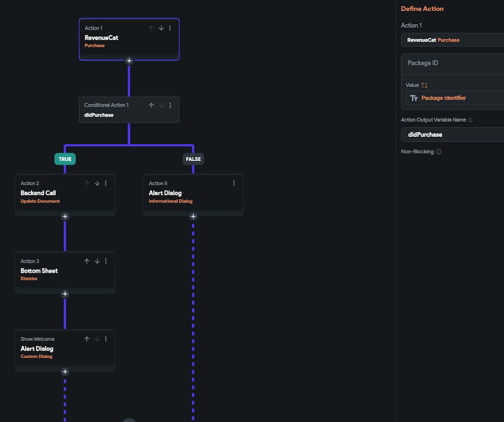This screenshot has height=422, width=504.
Task: Select Action 5 Alert Dialog node
Action: pyautogui.click(x=193, y=194)
